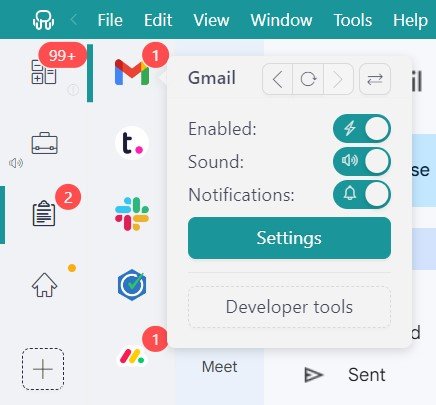The width and height of the screenshot is (436, 405).
Task: Select the Gmail app icon
Action: pyautogui.click(x=132, y=72)
